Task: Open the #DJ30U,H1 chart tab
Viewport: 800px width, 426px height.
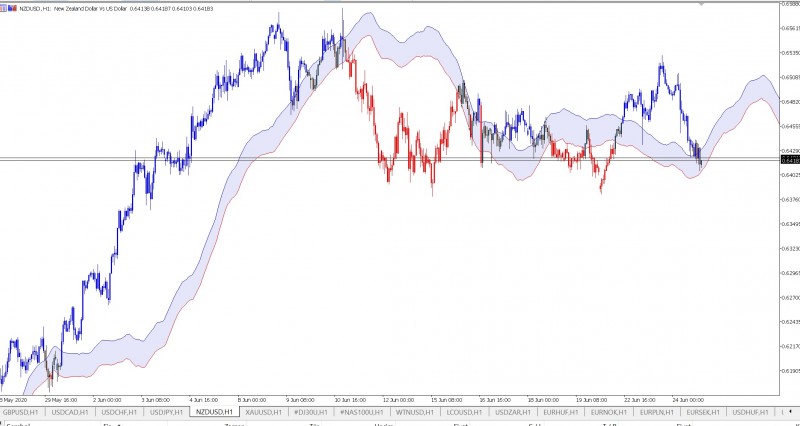Action: [x=311, y=412]
